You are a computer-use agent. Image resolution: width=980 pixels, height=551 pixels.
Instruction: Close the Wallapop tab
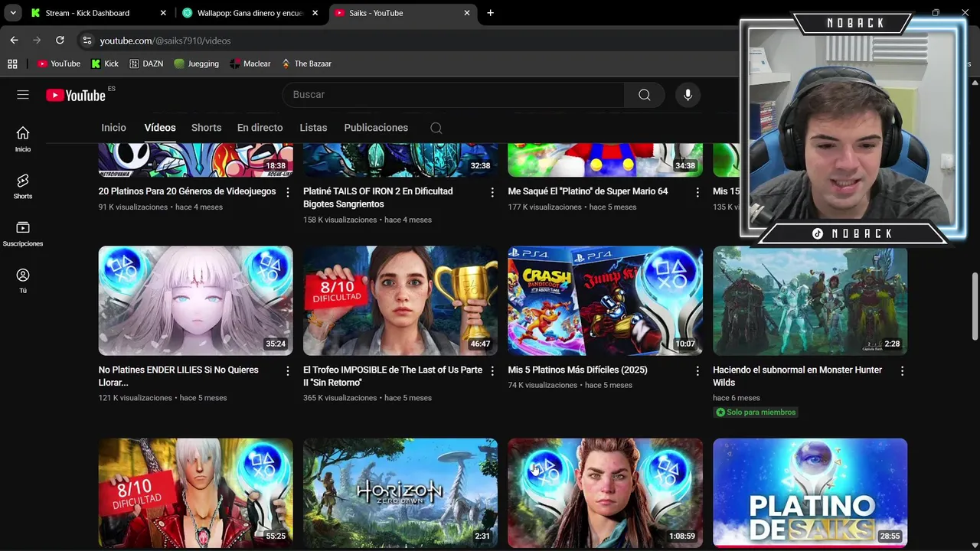pos(315,13)
